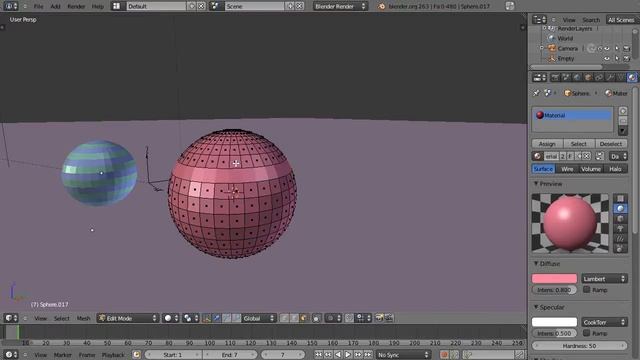
Task: Open the CookTorr specular shader dropdown
Action: [x=604, y=322]
